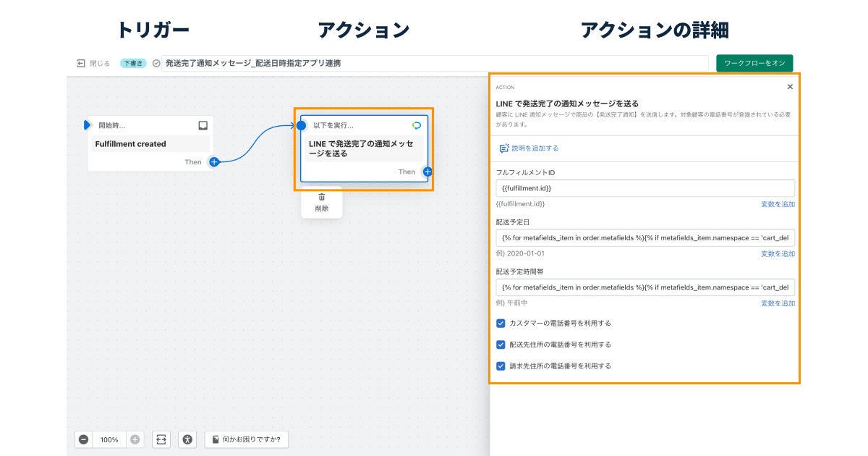The height and width of the screenshot is (456, 868).
Task: Click the フルフィルメントID input field
Action: [644, 188]
